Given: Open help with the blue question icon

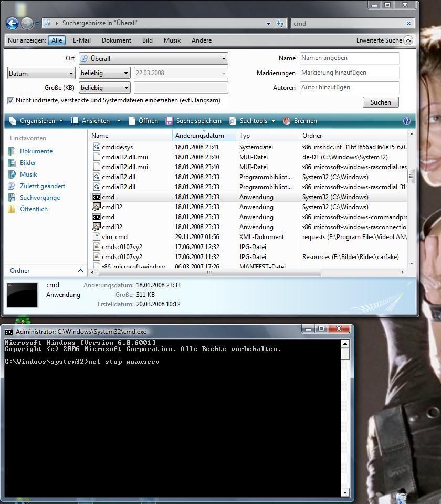Looking at the screenshot, I should 407,121.
